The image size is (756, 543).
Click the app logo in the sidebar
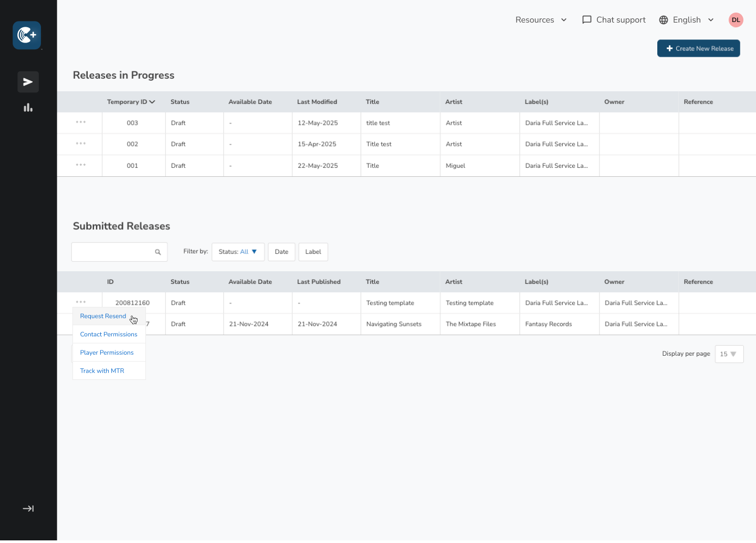(x=27, y=35)
